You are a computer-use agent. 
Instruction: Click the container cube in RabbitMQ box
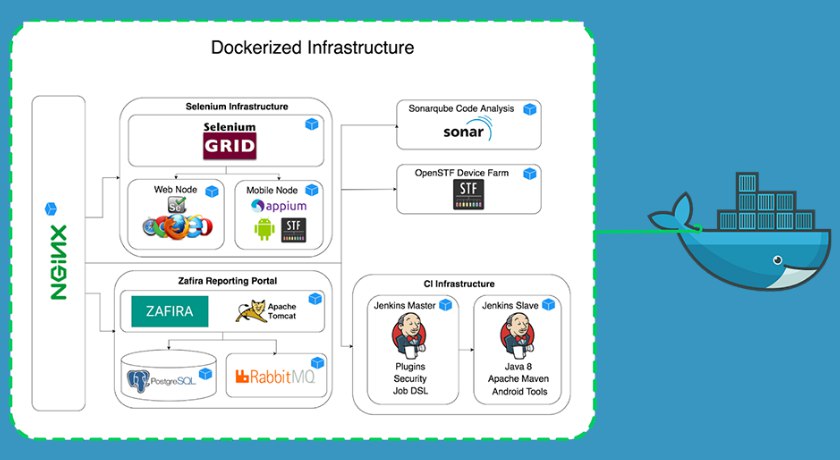click(318, 363)
